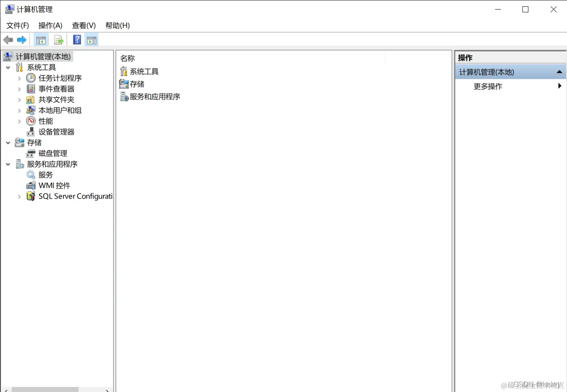Collapse the 计算机管理(本地) actions section arrow
This screenshot has height=392, width=567.
(x=559, y=72)
